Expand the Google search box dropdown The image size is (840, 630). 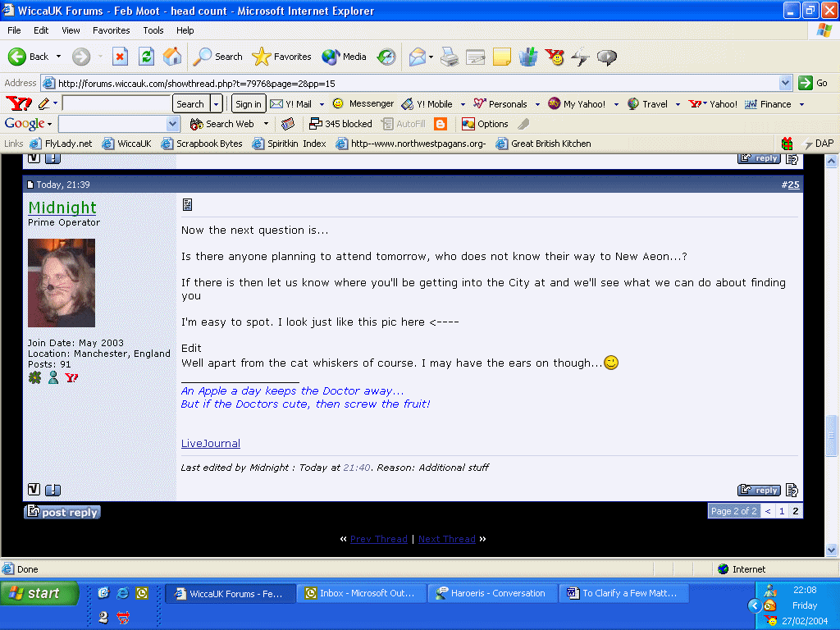(x=173, y=124)
